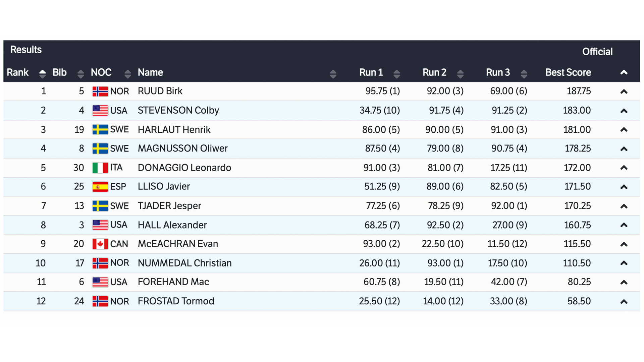Click the Best Score column header
The width and height of the screenshot is (644, 362).
tap(568, 72)
